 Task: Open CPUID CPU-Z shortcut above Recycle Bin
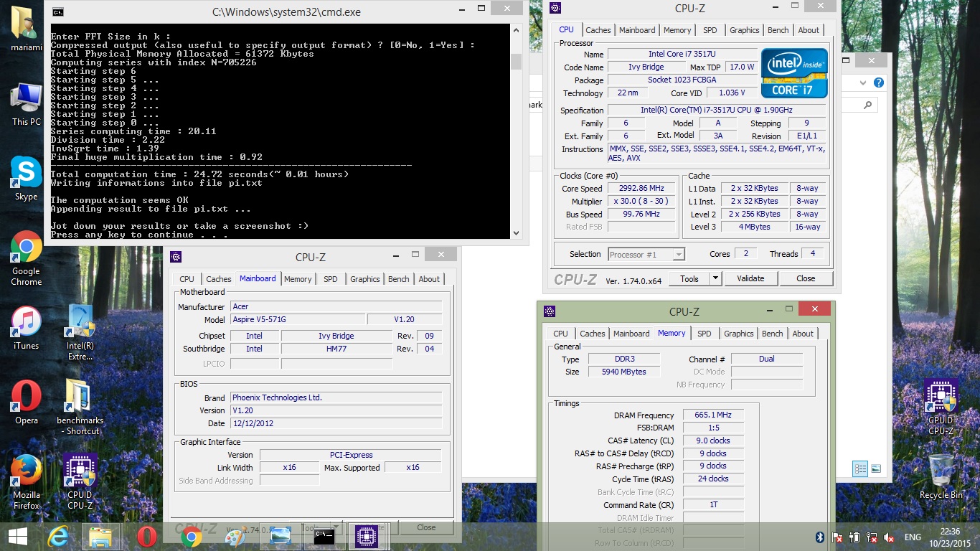pos(941,408)
